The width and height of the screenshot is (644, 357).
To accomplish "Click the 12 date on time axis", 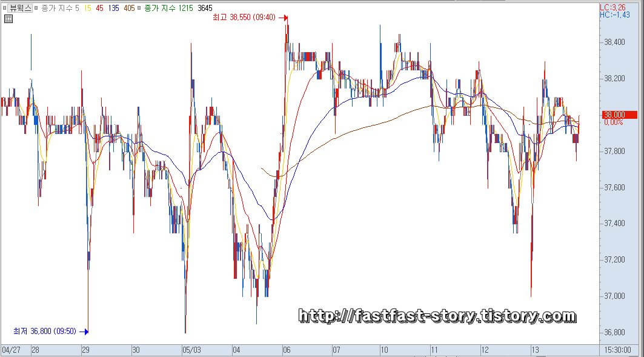I will click(x=485, y=350).
